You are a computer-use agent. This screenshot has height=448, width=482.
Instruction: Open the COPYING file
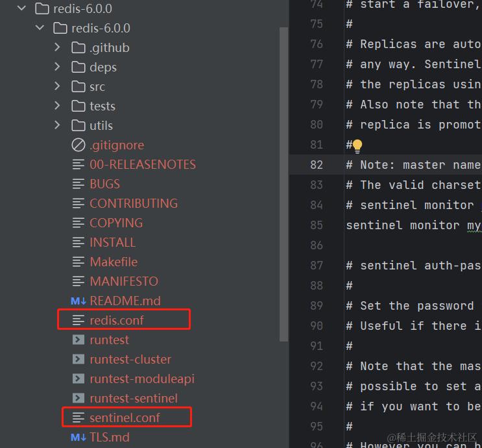[x=116, y=223]
